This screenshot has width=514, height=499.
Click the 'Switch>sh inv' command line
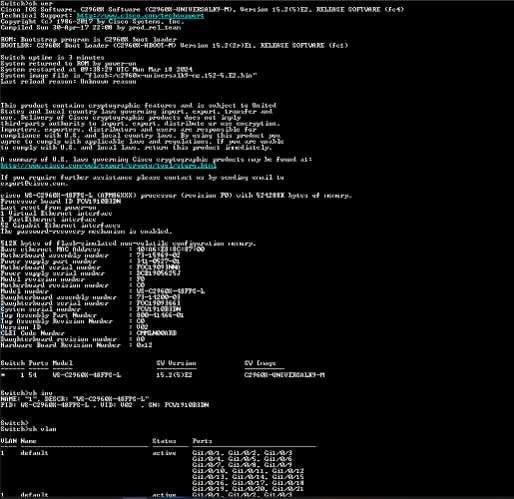[x=27, y=393]
